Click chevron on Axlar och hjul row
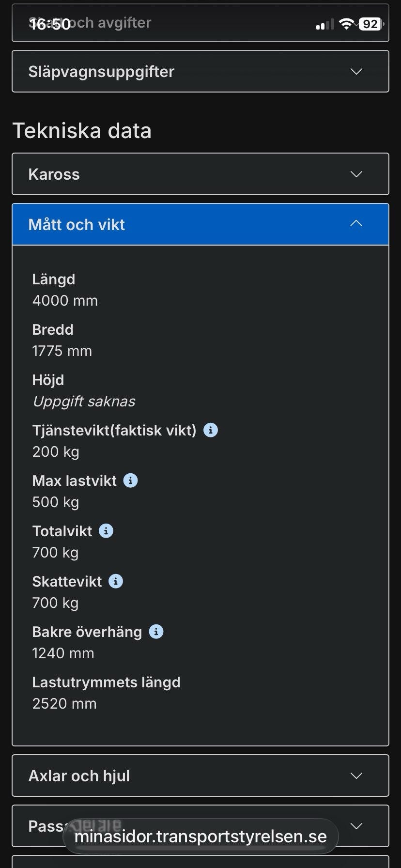 tap(356, 776)
